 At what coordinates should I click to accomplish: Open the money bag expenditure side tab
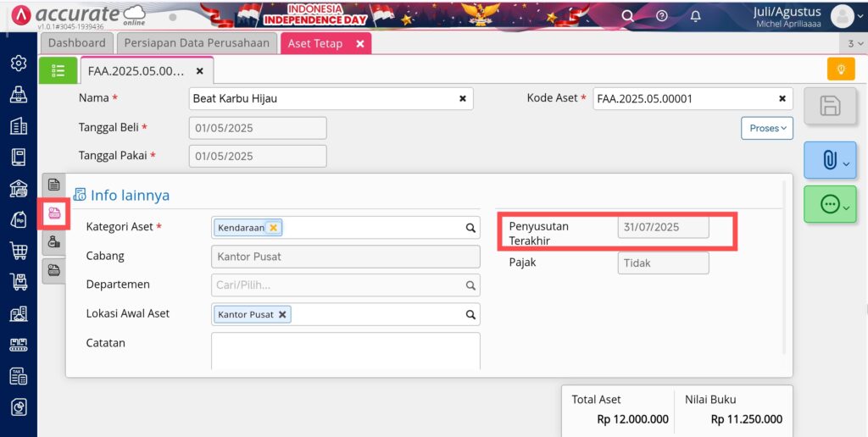(53, 241)
